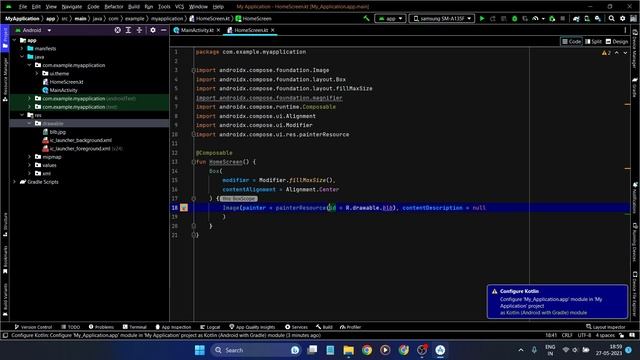The width and height of the screenshot is (640, 360).
Task: Click the Profile app gauge icon
Action: (536, 18)
